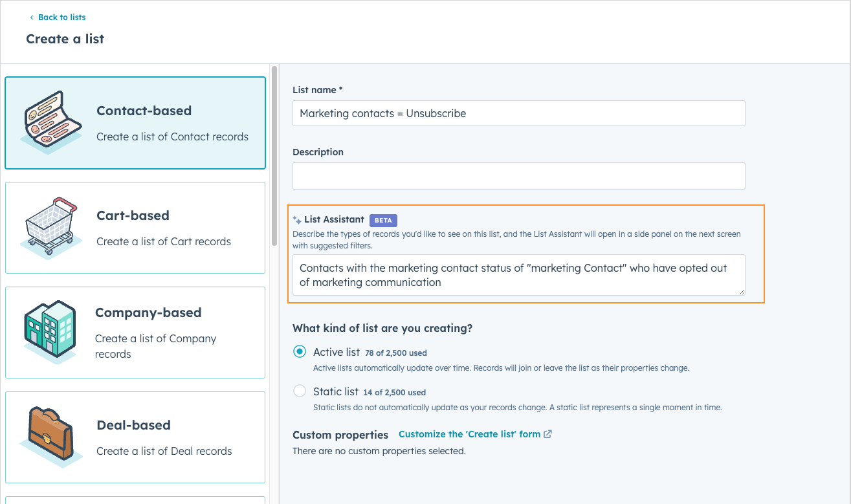Click the Company building illustration

pyautogui.click(x=50, y=332)
